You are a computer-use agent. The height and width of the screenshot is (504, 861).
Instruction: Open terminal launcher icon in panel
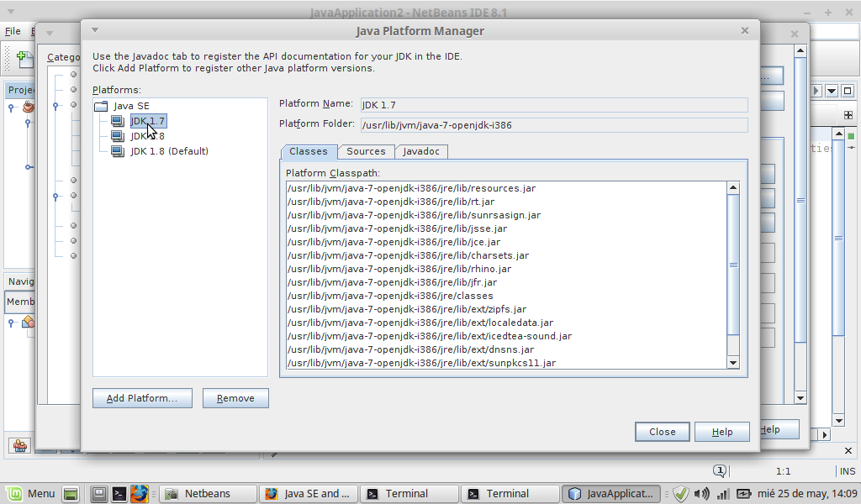[119, 494]
